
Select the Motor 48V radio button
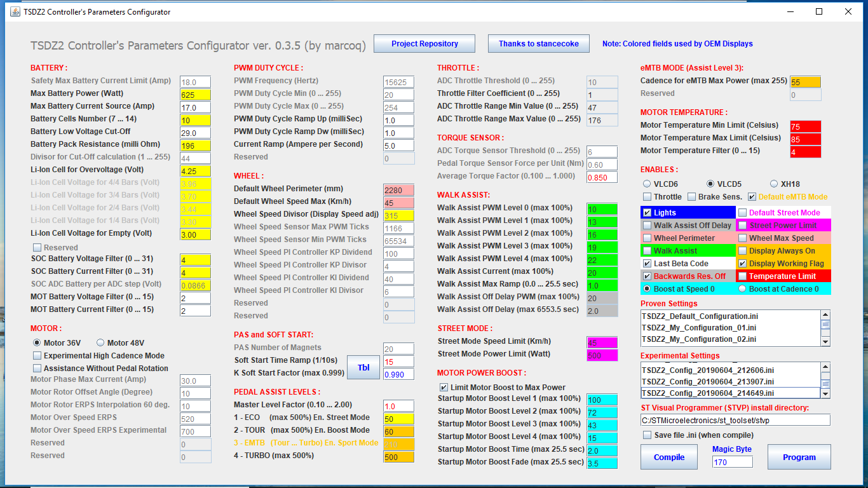click(100, 342)
